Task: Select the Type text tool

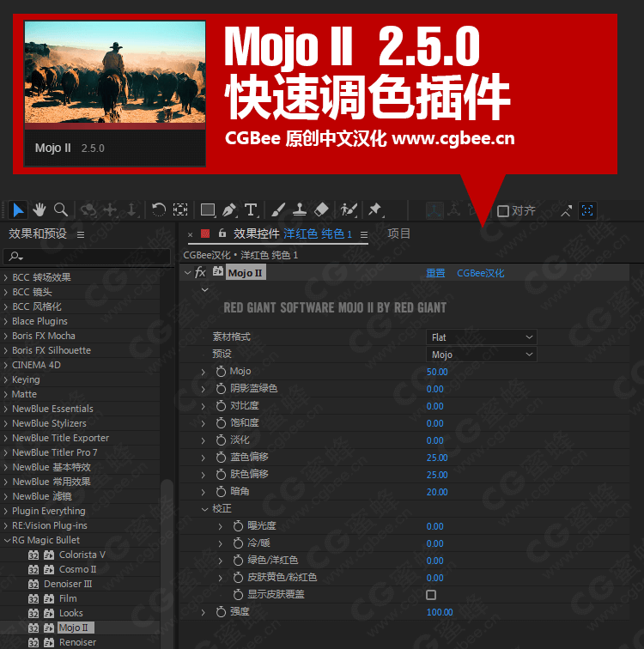Action: point(252,210)
